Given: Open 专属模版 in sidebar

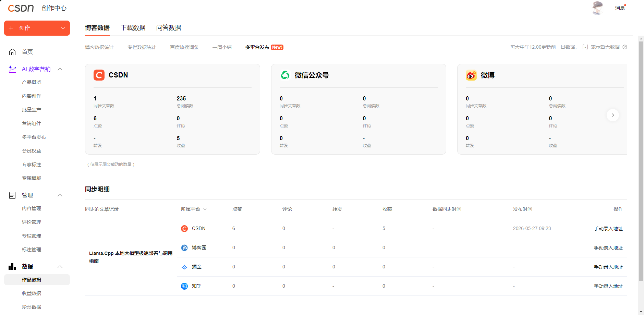Looking at the screenshot, I should tap(32, 178).
